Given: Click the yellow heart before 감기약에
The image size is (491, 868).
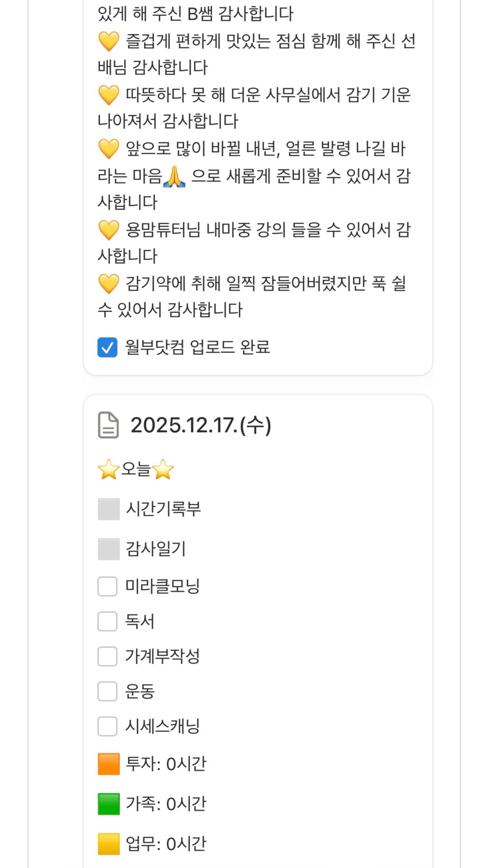Looking at the screenshot, I should [109, 284].
